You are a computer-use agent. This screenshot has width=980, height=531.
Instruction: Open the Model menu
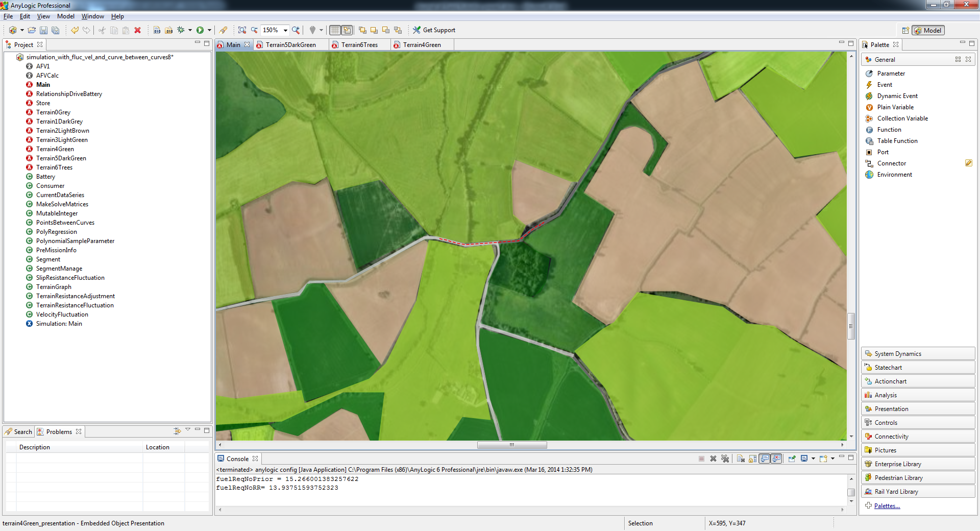point(65,16)
